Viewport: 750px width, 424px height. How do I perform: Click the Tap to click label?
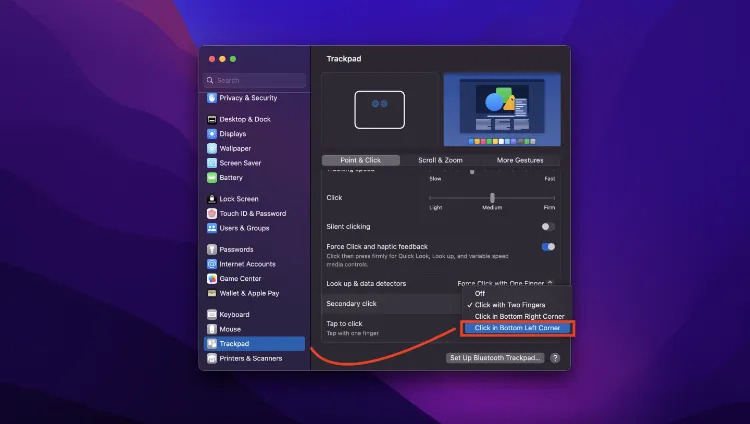pyautogui.click(x=344, y=324)
